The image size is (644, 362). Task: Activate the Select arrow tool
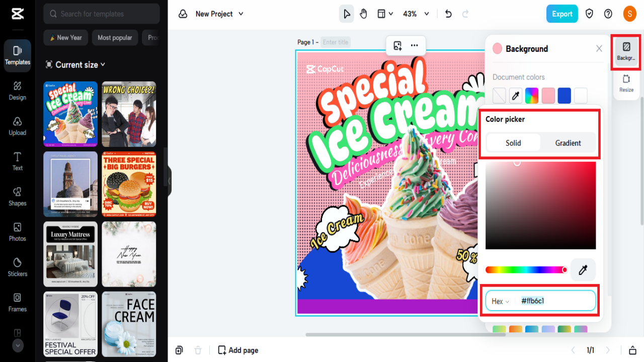[x=347, y=14]
